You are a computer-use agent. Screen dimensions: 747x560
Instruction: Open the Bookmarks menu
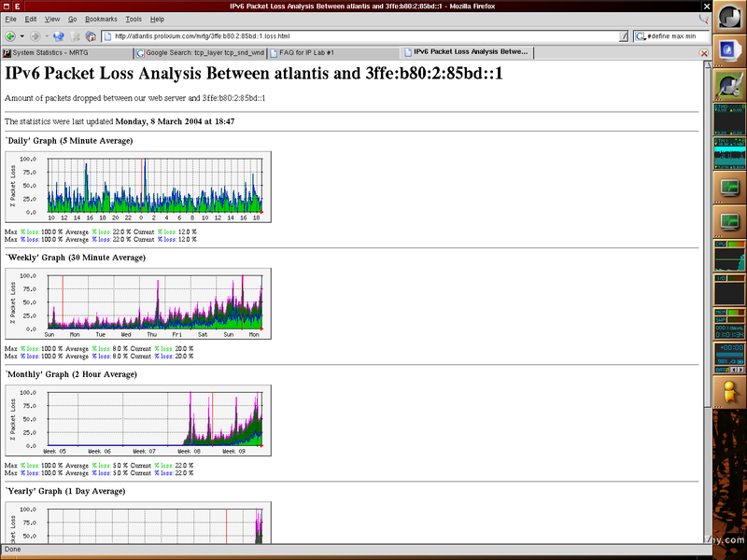tap(101, 19)
